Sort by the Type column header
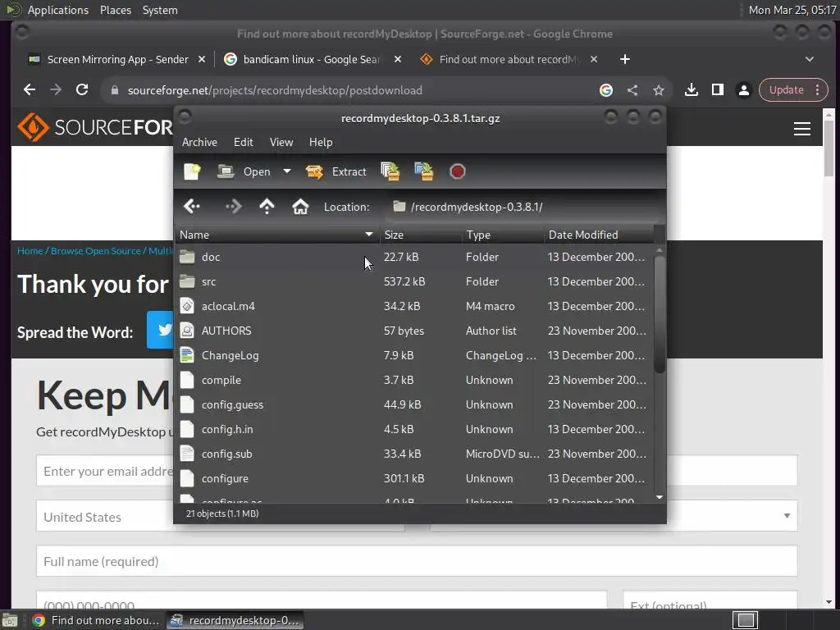Viewport: 840px width, 630px height. [503, 235]
